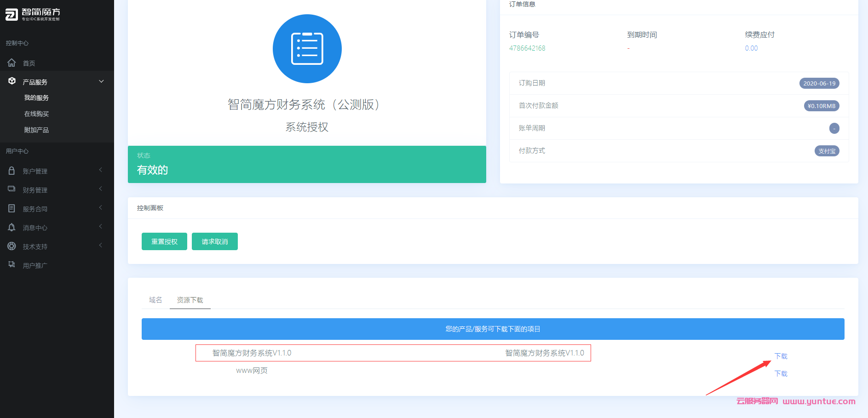Click the 用户推广 promotion icon
This screenshot has height=418, width=868.
pyautogui.click(x=12, y=265)
